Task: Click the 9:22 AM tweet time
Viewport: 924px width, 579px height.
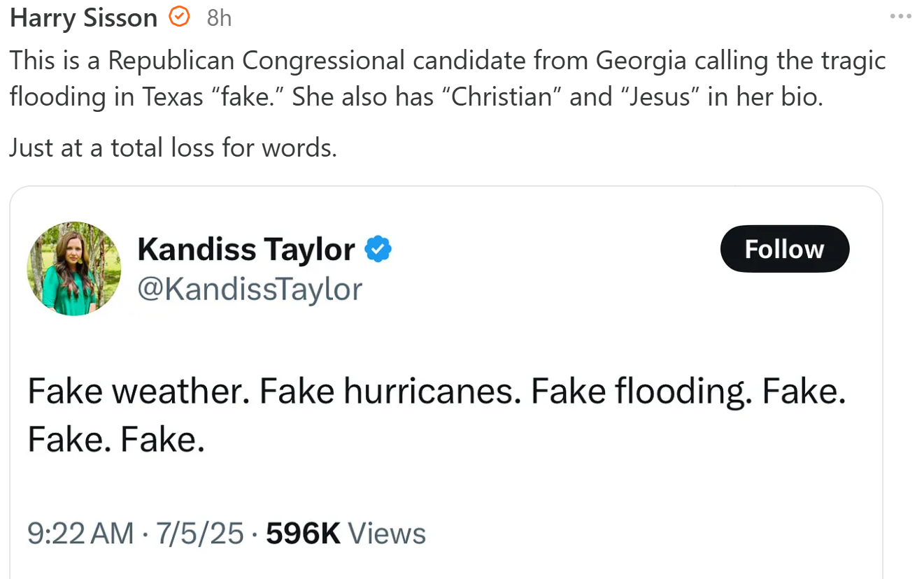Action: [x=80, y=534]
